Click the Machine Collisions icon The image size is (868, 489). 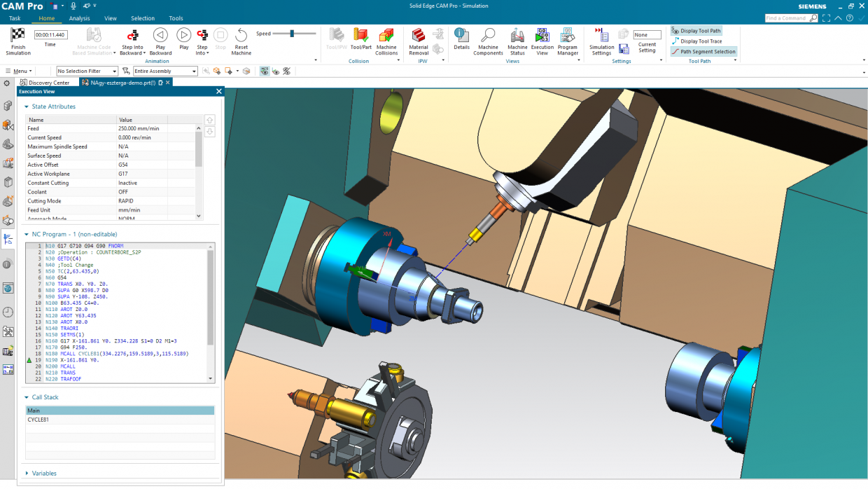tap(386, 36)
